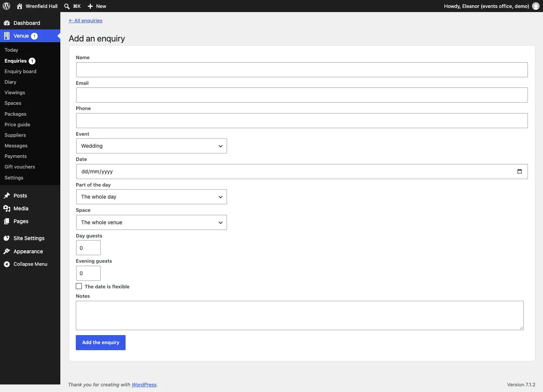Open the Part of the day dropdown
543x392 pixels.
(152, 197)
